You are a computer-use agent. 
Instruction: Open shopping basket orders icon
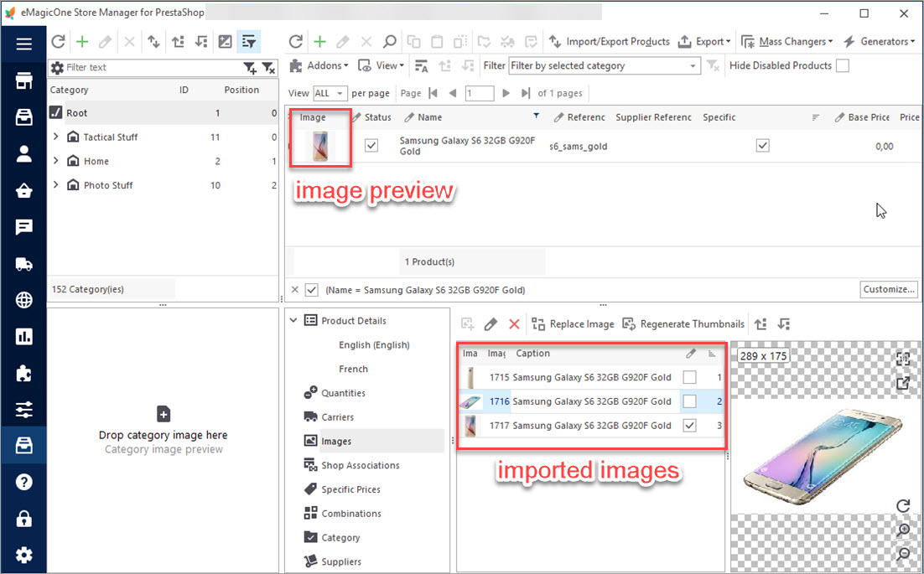[x=23, y=191]
